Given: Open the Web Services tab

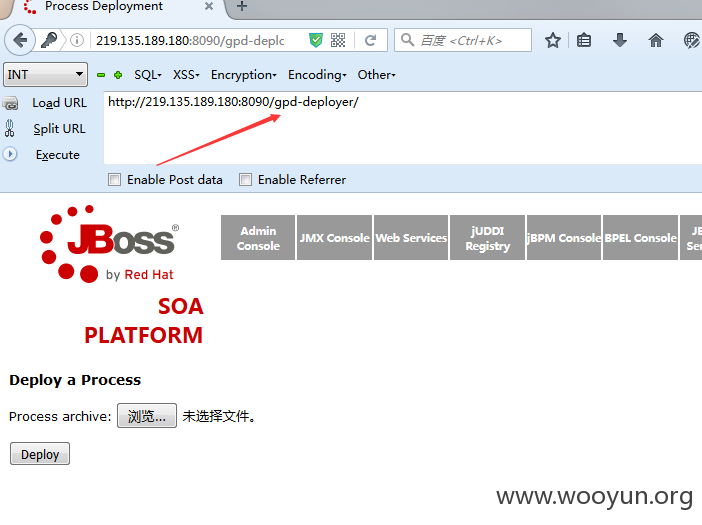Looking at the screenshot, I should 411,238.
